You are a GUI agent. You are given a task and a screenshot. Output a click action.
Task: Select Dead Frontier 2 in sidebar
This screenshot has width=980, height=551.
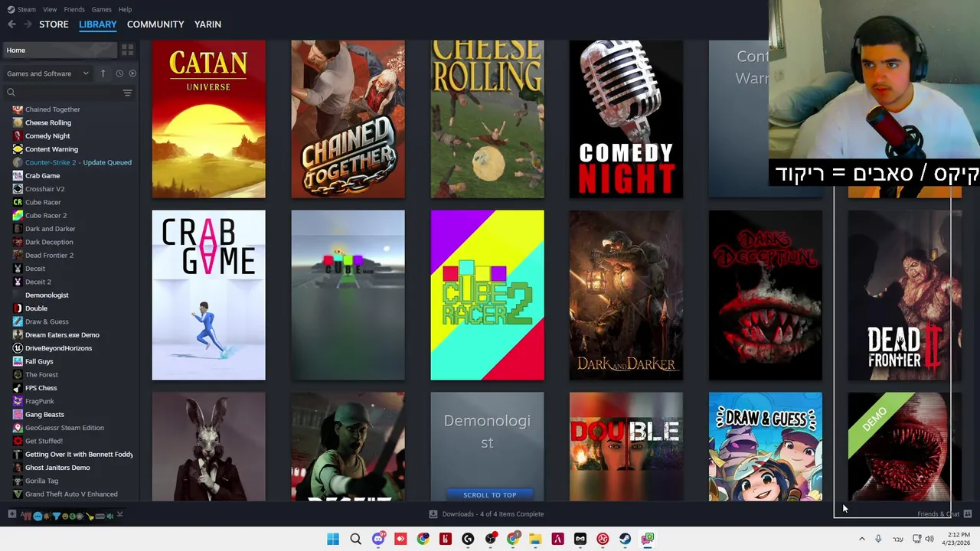click(49, 256)
